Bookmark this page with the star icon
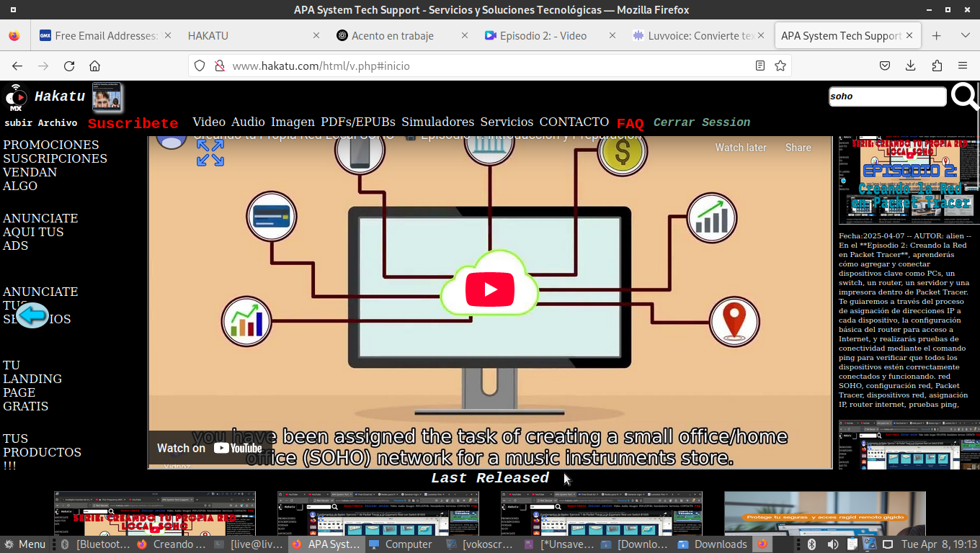The image size is (980, 553). pyautogui.click(x=780, y=66)
